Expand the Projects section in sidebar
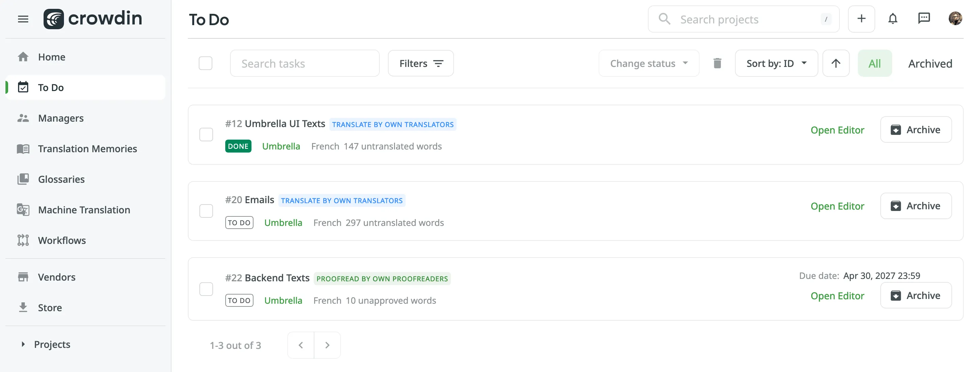980x372 pixels. click(52, 344)
